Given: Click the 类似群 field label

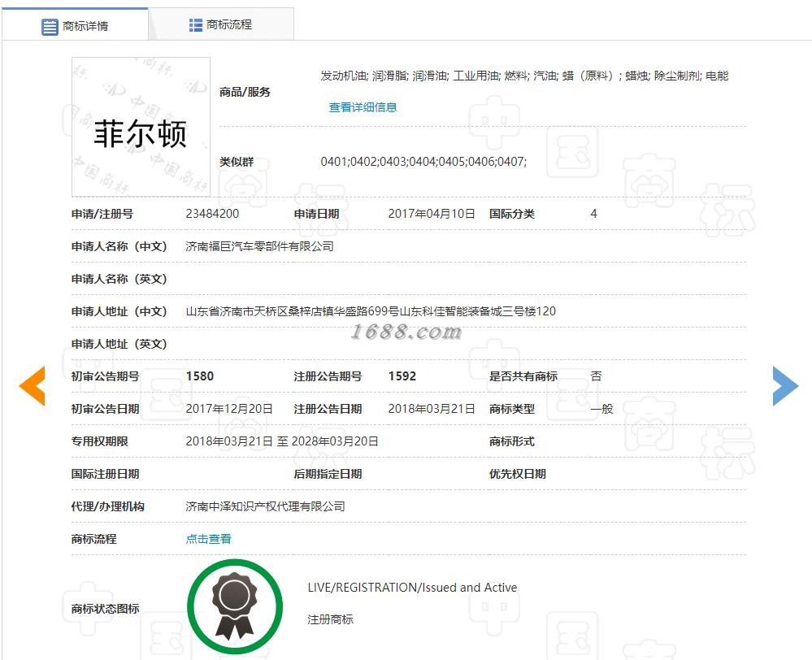Looking at the screenshot, I should 237,162.
